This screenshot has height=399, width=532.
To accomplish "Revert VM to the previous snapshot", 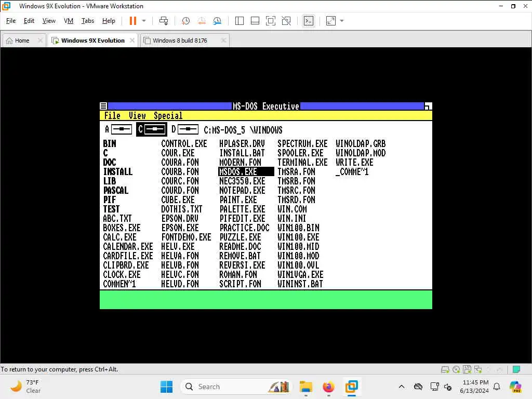I will [202, 21].
